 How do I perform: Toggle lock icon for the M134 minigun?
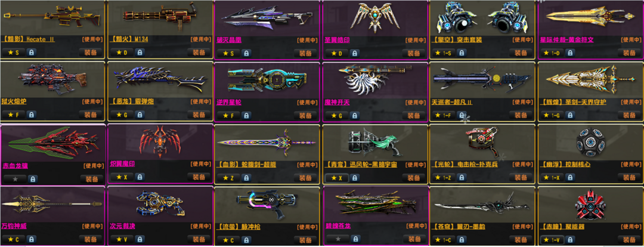pos(140,53)
